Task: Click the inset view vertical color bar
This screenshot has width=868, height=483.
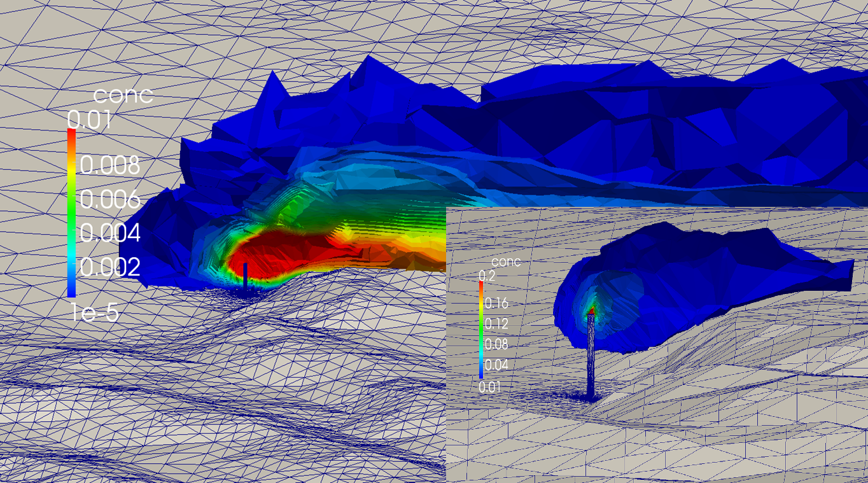Action: [x=481, y=330]
